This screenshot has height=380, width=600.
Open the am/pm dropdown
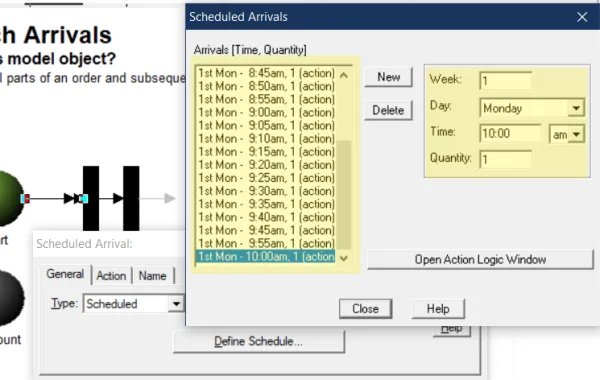point(576,134)
